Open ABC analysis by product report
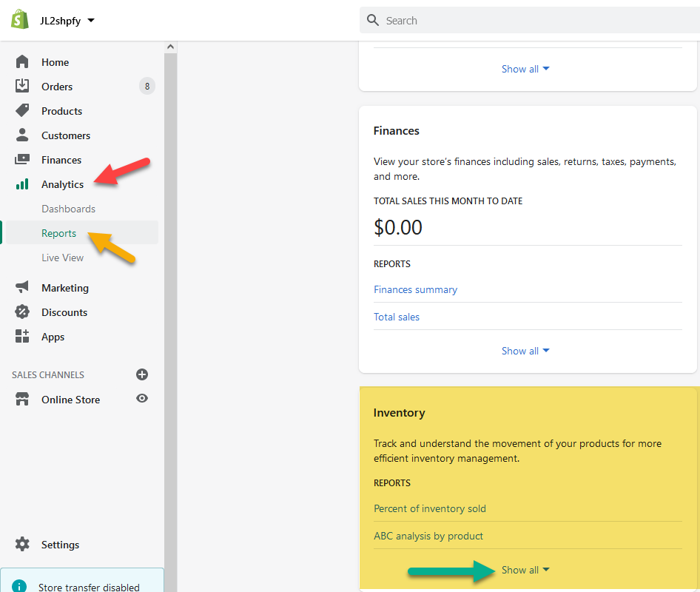The height and width of the screenshot is (592, 700). pyautogui.click(x=428, y=536)
